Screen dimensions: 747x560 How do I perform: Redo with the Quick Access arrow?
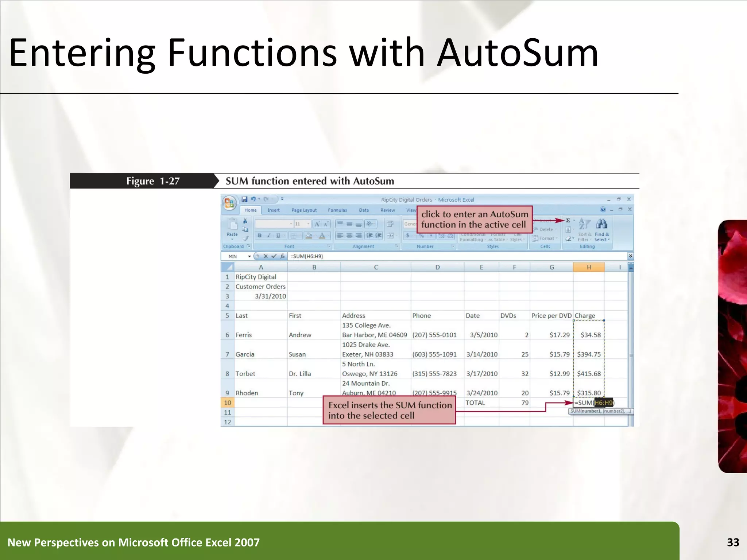click(x=266, y=199)
